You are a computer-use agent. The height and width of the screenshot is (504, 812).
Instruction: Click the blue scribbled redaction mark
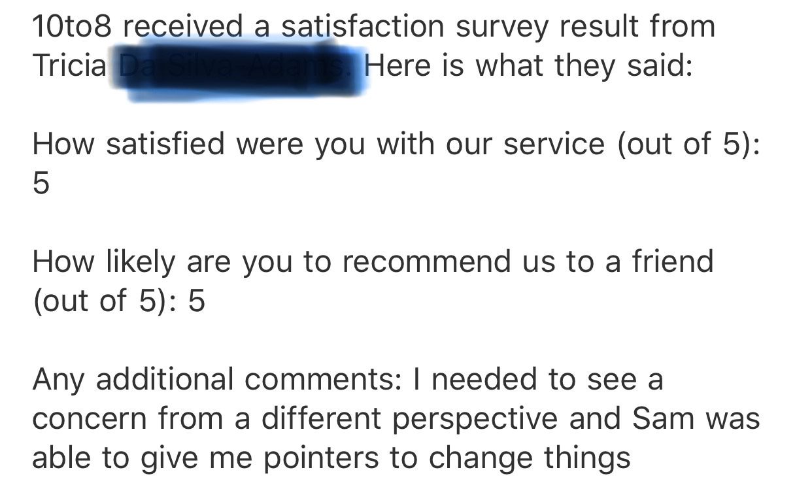(239, 65)
